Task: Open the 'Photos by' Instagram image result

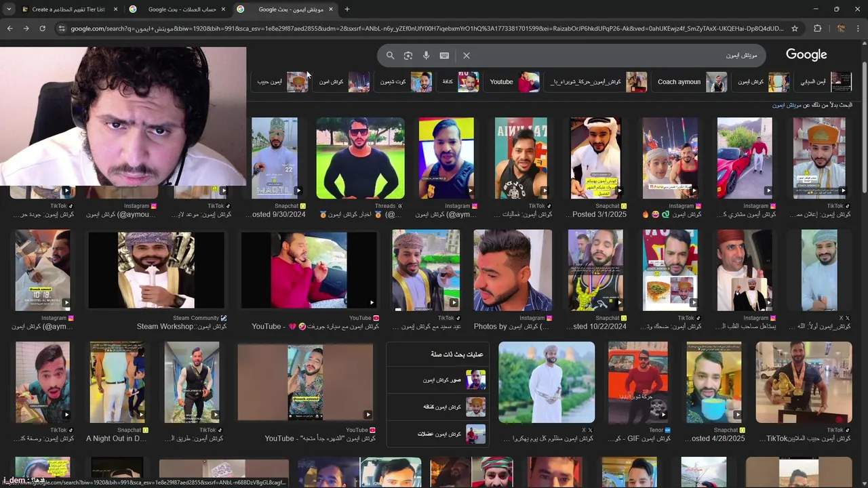Action: 513,270
